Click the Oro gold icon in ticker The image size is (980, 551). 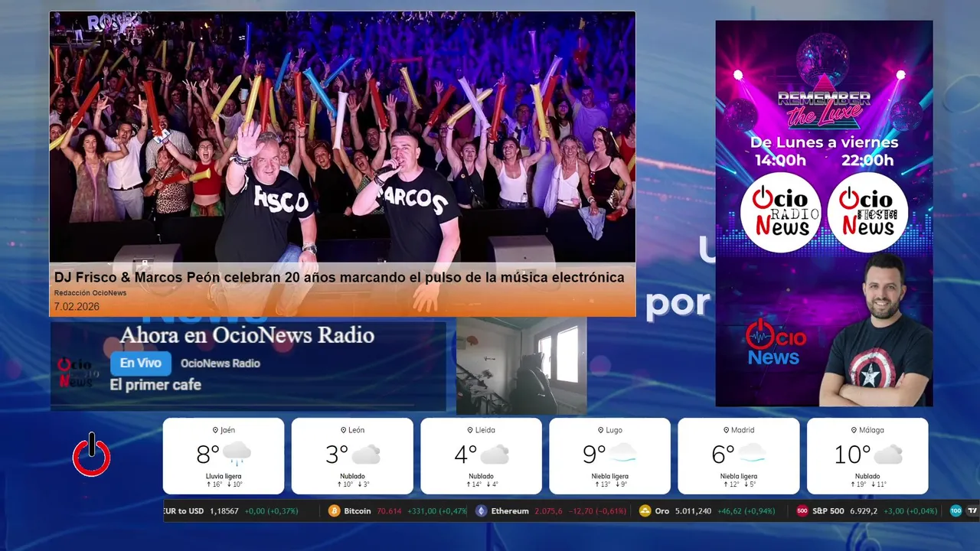tap(645, 510)
